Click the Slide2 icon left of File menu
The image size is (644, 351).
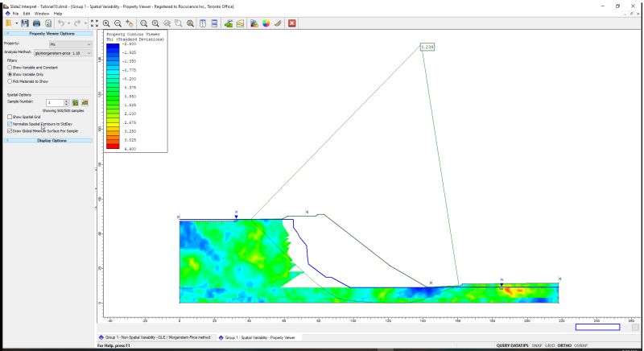pos(7,14)
